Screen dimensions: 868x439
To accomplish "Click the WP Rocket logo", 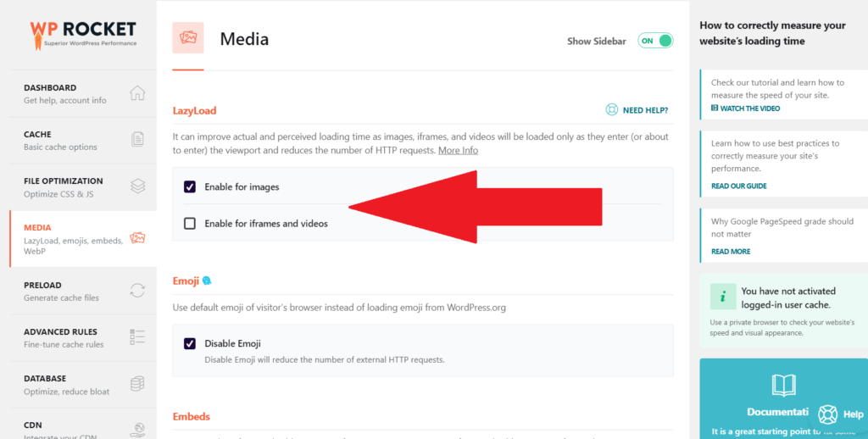I will [x=82, y=32].
